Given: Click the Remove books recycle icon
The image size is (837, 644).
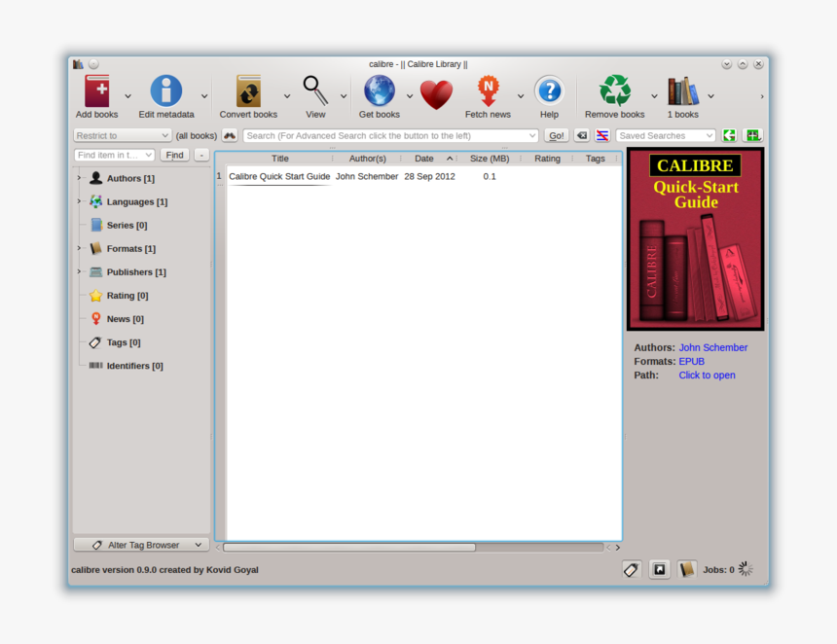Looking at the screenshot, I should click(x=614, y=92).
